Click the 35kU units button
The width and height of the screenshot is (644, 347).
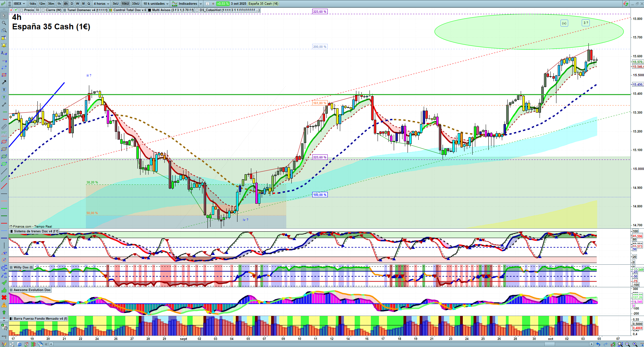tap(136, 4)
